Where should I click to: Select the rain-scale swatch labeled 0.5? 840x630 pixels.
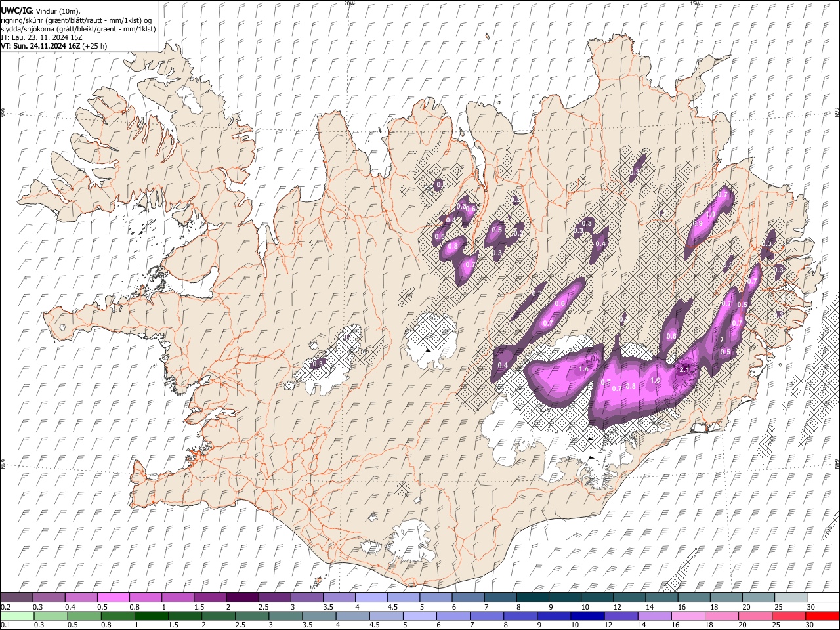tap(84, 616)
